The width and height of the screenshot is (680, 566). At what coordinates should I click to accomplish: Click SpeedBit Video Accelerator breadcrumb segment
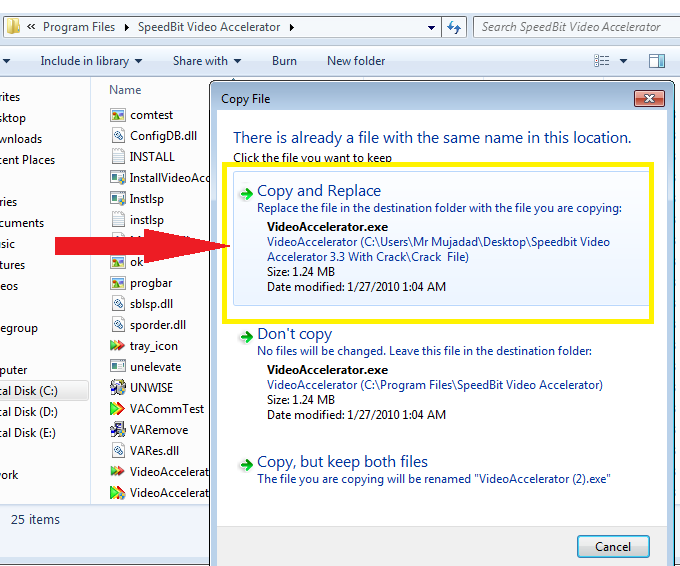pyautogui.click(x=209, y=27)
